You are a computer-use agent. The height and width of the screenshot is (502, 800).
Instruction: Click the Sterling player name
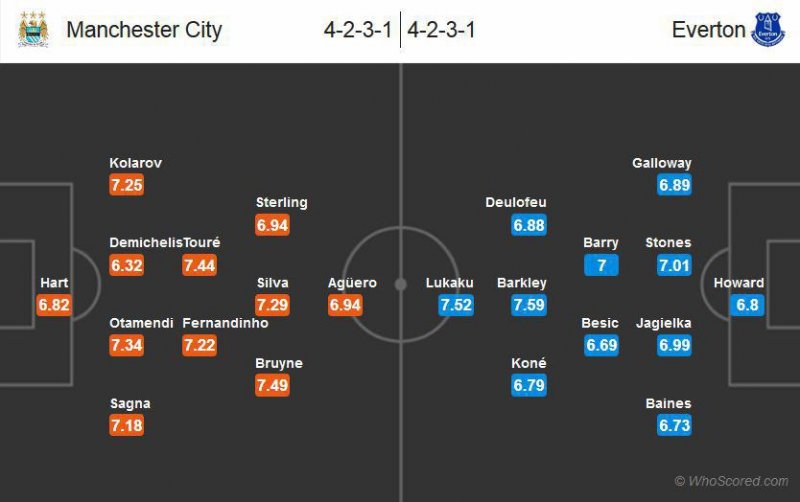tap(282, 202)
